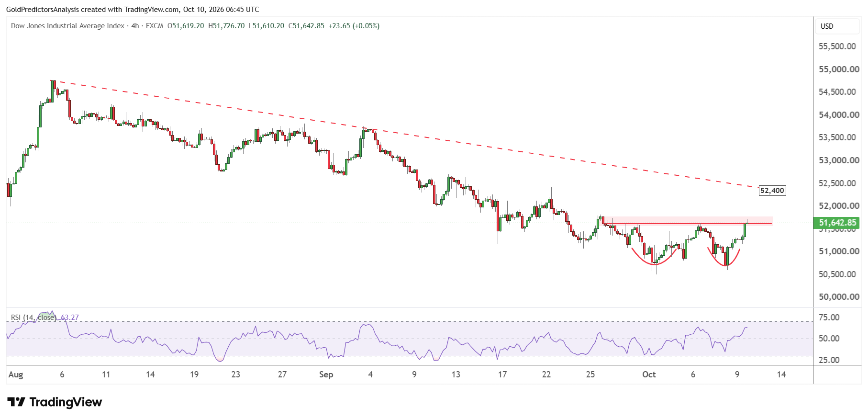This screenshot has height=420, width=868.
Task: Click the RSI 25.00 scale label
Action: pyautogui.click(x=829, y=360)
